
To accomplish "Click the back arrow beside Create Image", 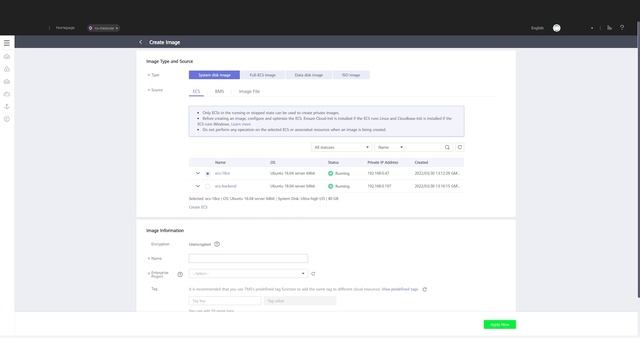I will pos(141,42).
